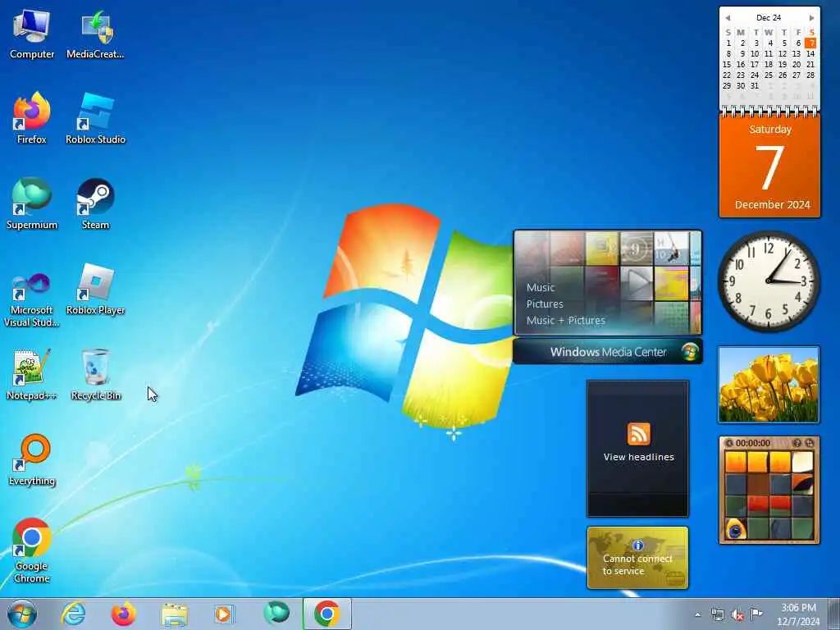Select the Firefox desktop shortcut
Image resolution: width=840 pixels, height=630 pixels.
tap(32, 118)
